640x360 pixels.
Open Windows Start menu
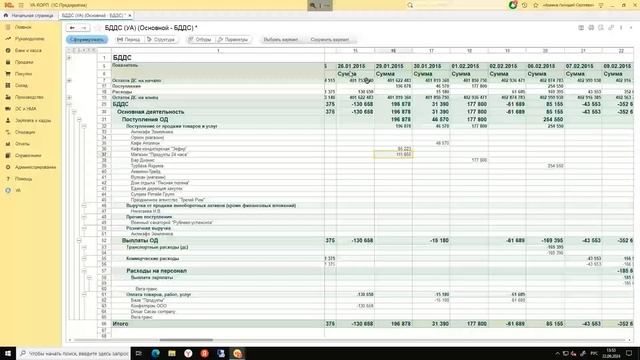coord(8,353)
